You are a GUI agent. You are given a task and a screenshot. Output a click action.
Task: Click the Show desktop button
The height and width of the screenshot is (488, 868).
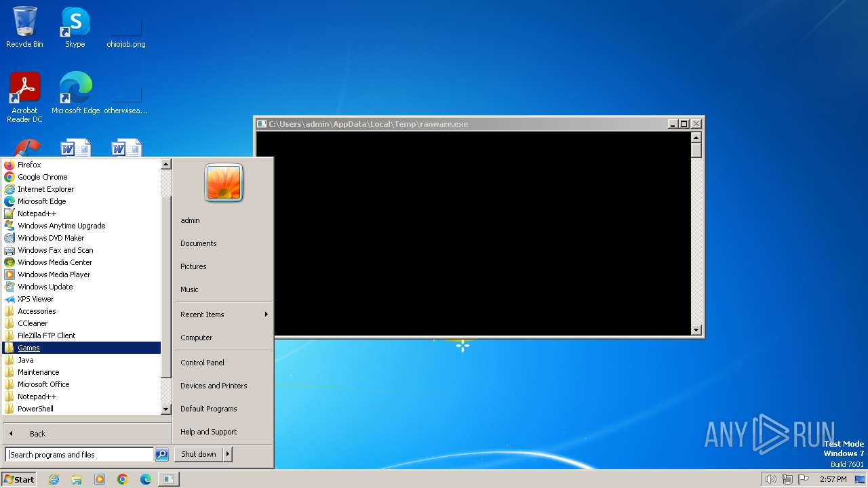861,479
